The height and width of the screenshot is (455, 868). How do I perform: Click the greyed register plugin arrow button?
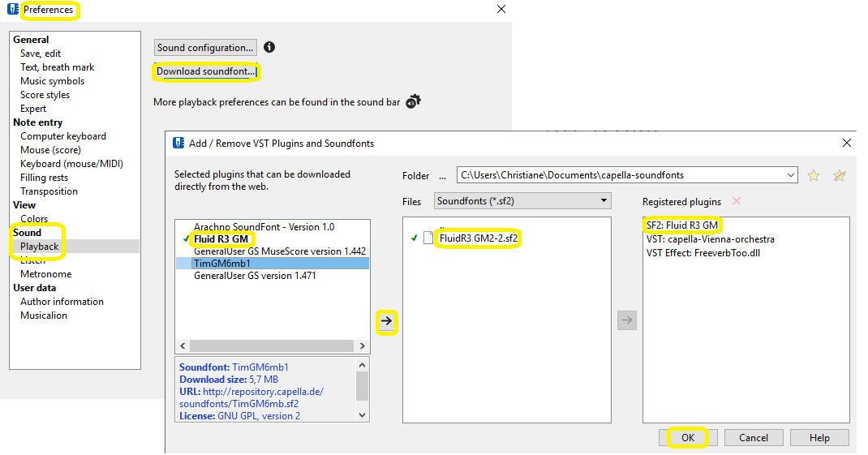coord(626,320)
